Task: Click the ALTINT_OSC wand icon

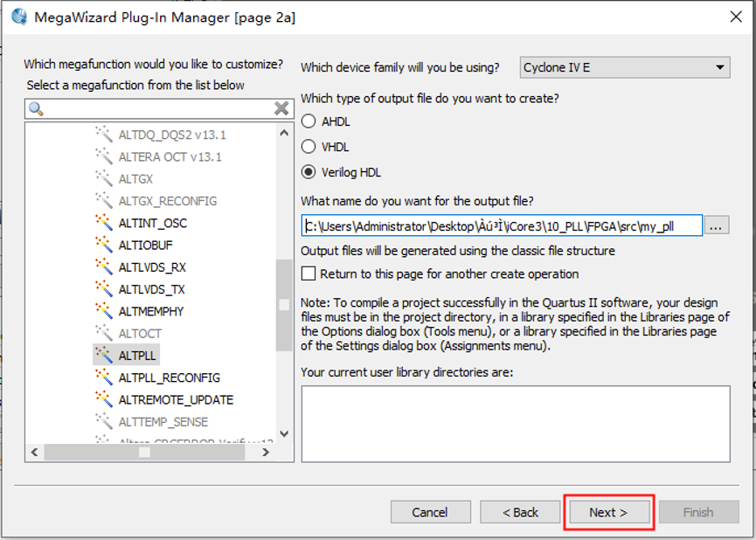Action: (x=104, y=223)
